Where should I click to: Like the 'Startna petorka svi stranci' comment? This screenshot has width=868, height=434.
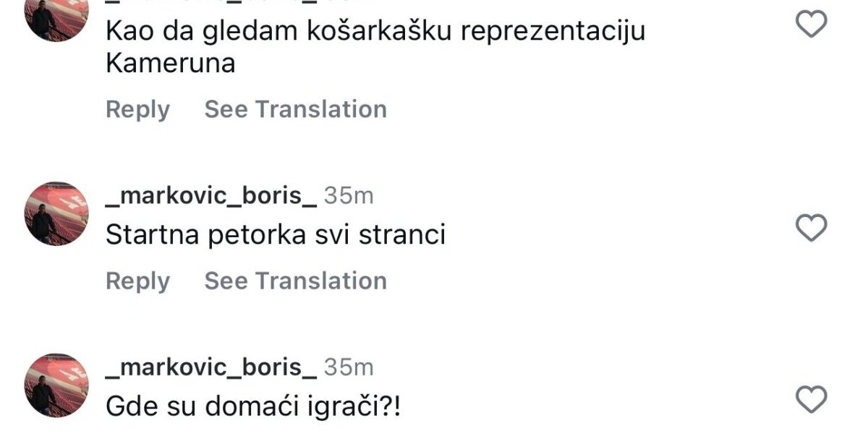[x=811, y=228]
